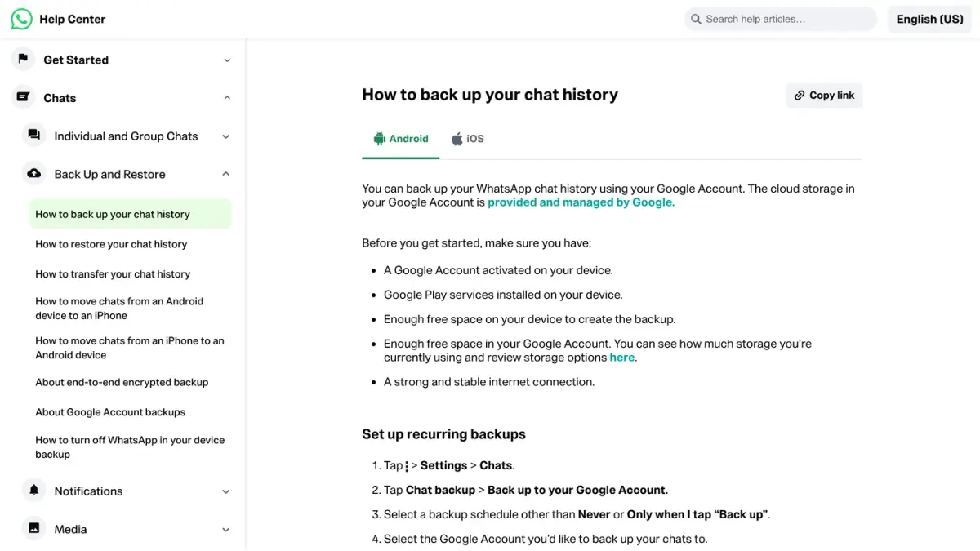Click the search magnifier icon
The width and height of the screenshot is (980, 551).
tap(696, 19)
